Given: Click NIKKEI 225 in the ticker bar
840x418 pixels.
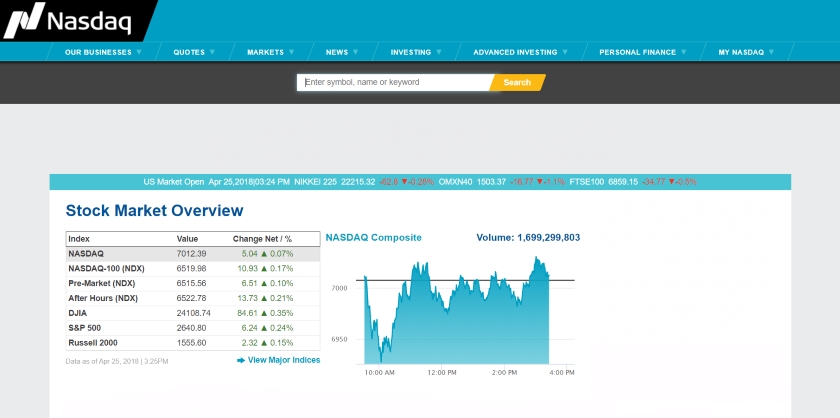Looking at the screenshot, I should 316,182.
